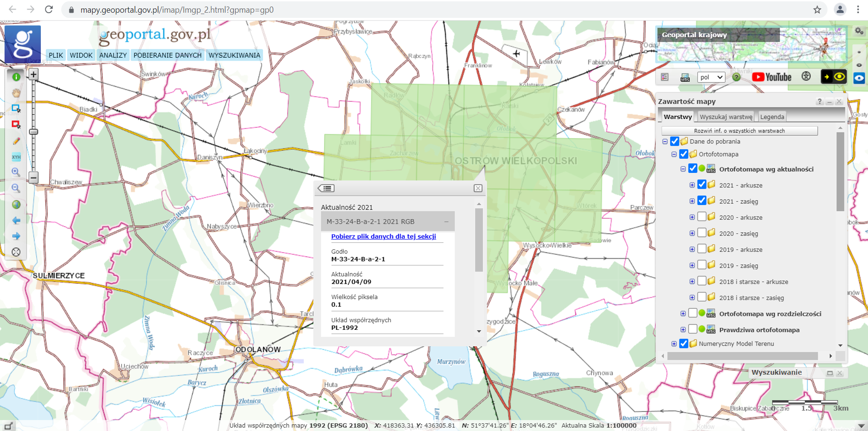Select the green info identify tool
Image resolution: width=868 pixels, height=431 pixels.
16,77
